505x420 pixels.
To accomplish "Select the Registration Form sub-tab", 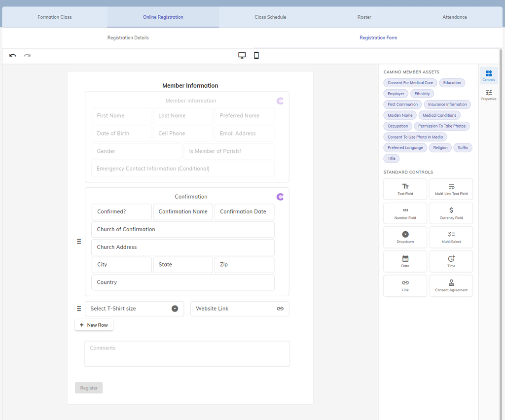I will pos(378,37).
